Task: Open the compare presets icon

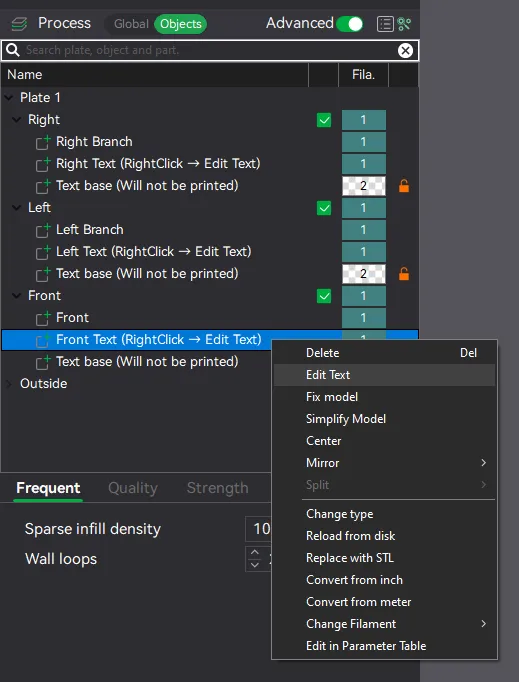Action: (x=404, y=24)
